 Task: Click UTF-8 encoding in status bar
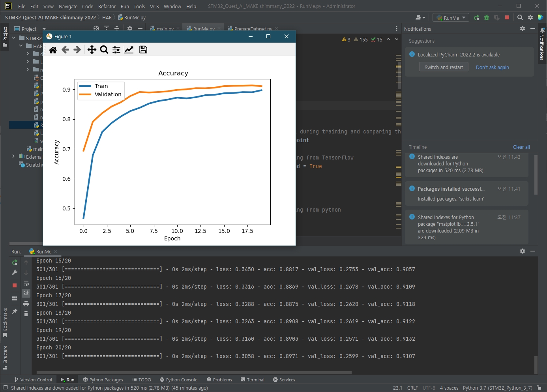(429, 388)
